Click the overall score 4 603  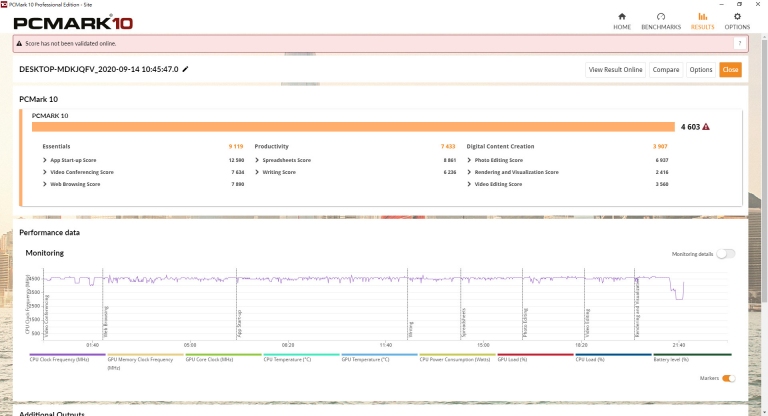690,127
